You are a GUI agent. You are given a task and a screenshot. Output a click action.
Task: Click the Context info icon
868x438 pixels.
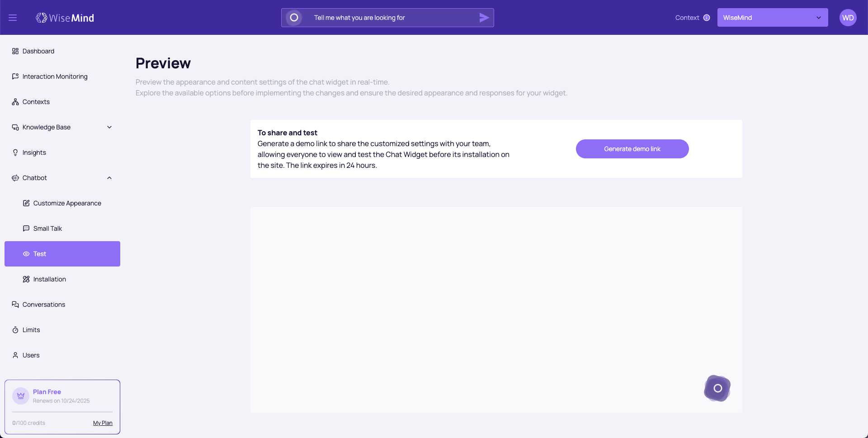point(707,18)
